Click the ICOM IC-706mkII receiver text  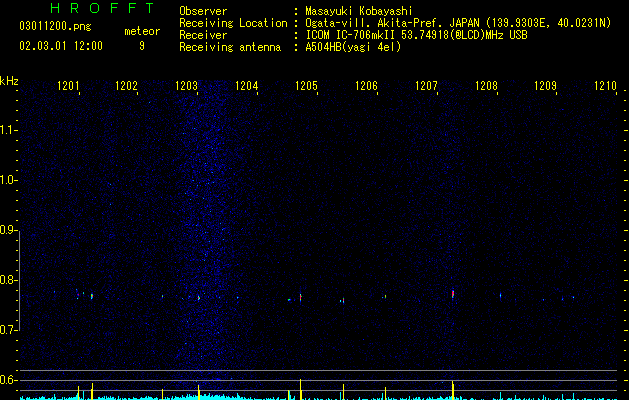[416, 35]
